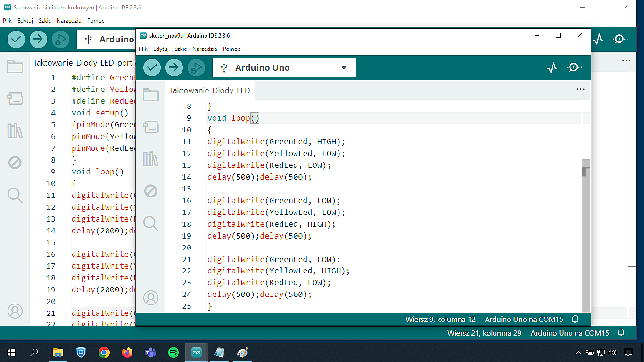Image resolution: width=644 pixels, height=362 pixels.
Task: Click 'Wiersz 9, kolumna 12' cursor position
Action: (440, 319)
